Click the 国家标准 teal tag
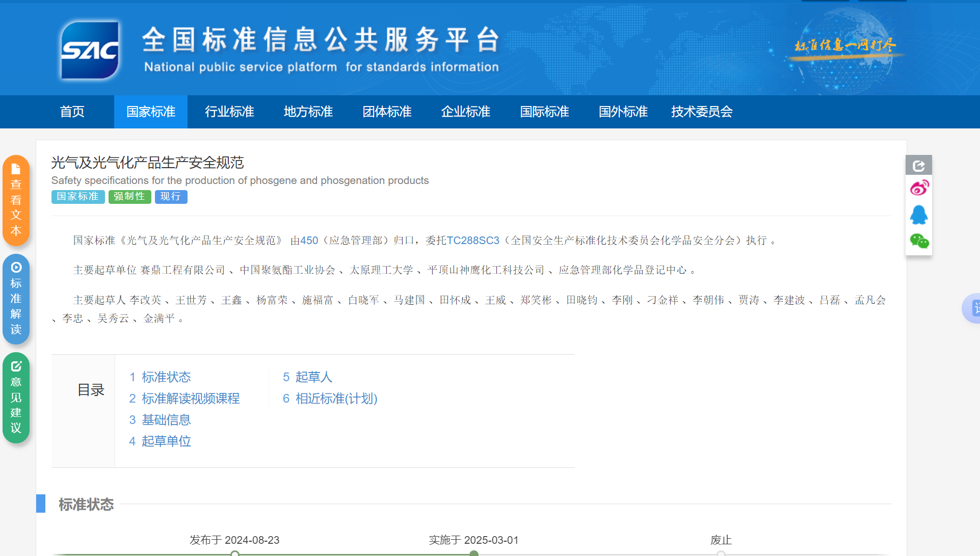980x556 pixels. tap(78, 197)
